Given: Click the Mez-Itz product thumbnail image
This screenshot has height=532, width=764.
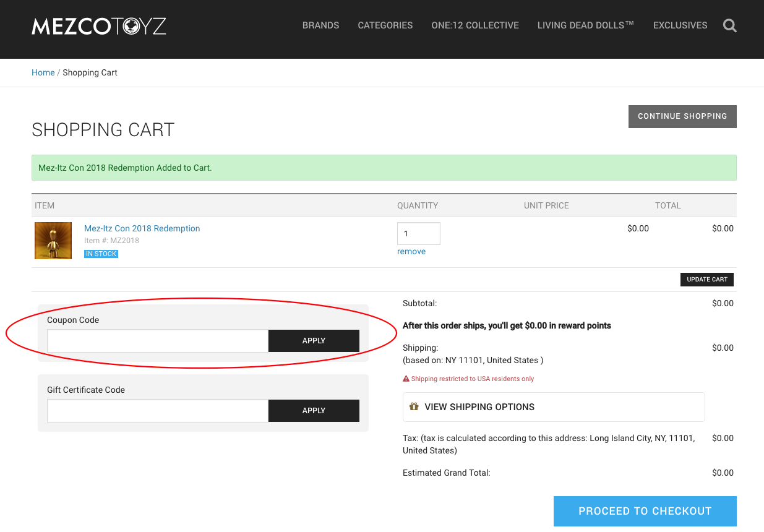Looking at the screenshot, I should [x=53, y=241].
